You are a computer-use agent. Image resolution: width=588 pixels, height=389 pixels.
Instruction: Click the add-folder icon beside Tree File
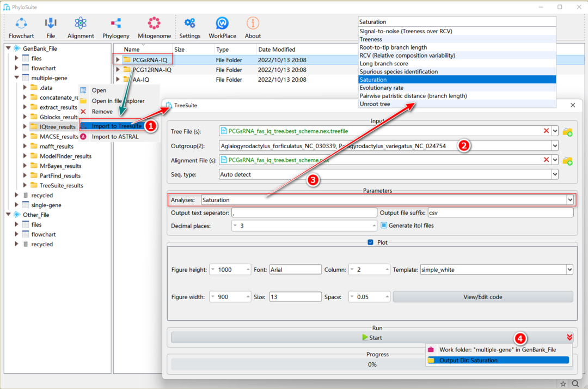(x=567, y=132)
